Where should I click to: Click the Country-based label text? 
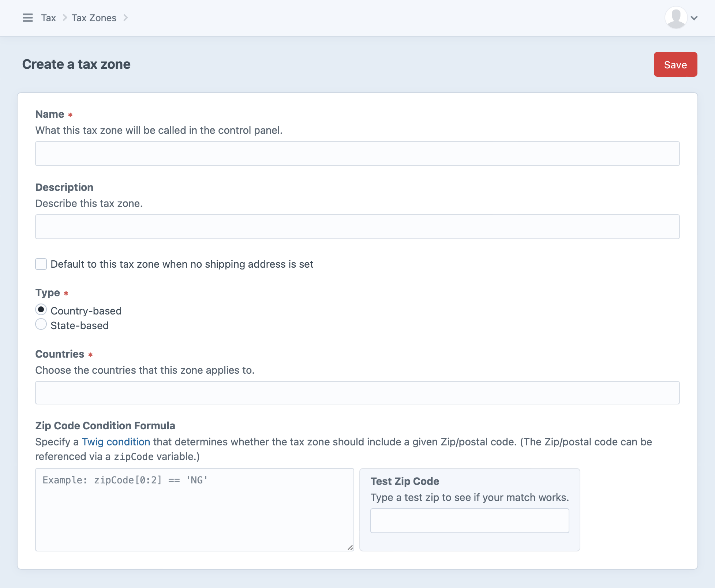[86, 311]
